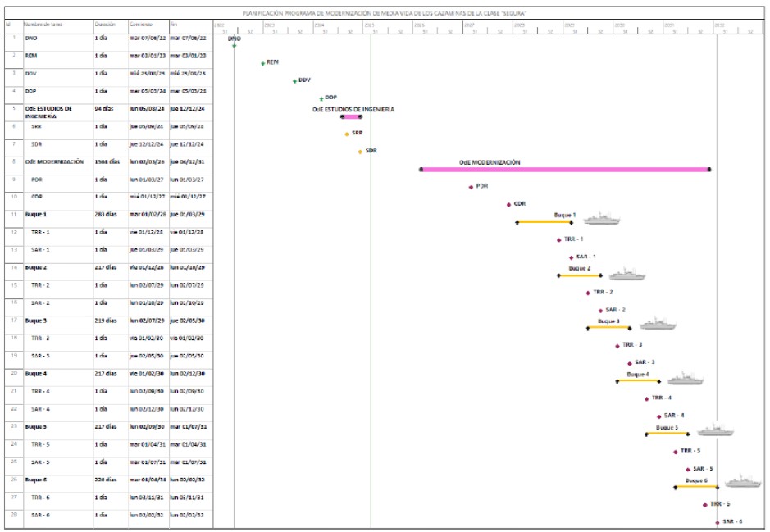
Task: Click the CDR milestone diamond
Action: (508, 204)
